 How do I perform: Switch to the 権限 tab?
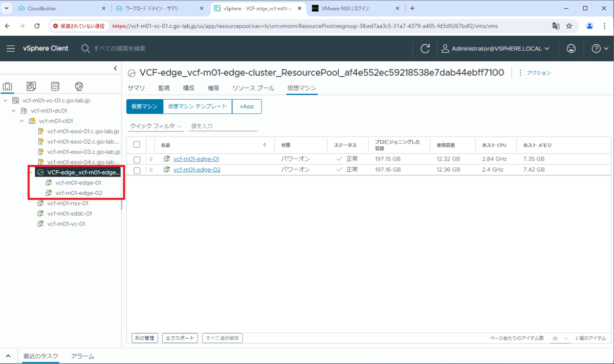[x=213, y=88]
